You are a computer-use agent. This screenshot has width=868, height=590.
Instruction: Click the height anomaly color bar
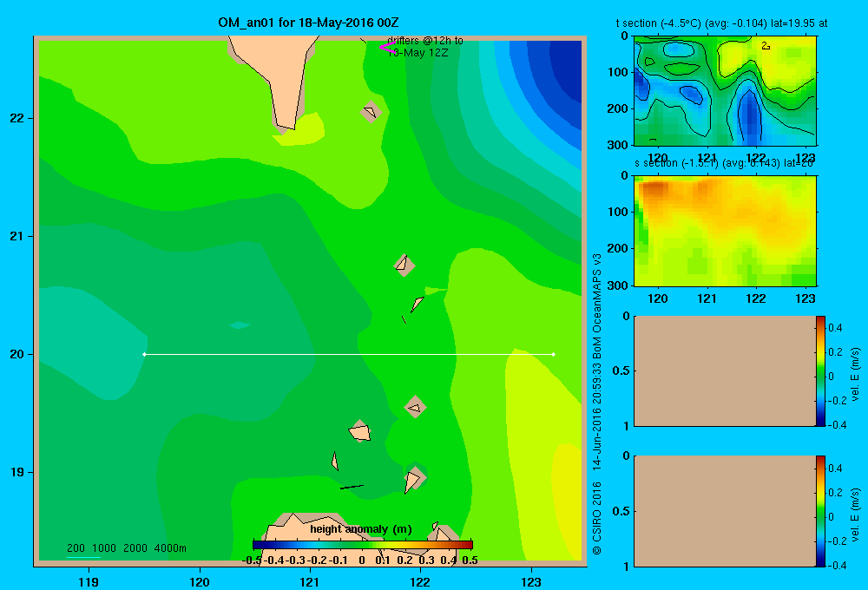(363, 545)
